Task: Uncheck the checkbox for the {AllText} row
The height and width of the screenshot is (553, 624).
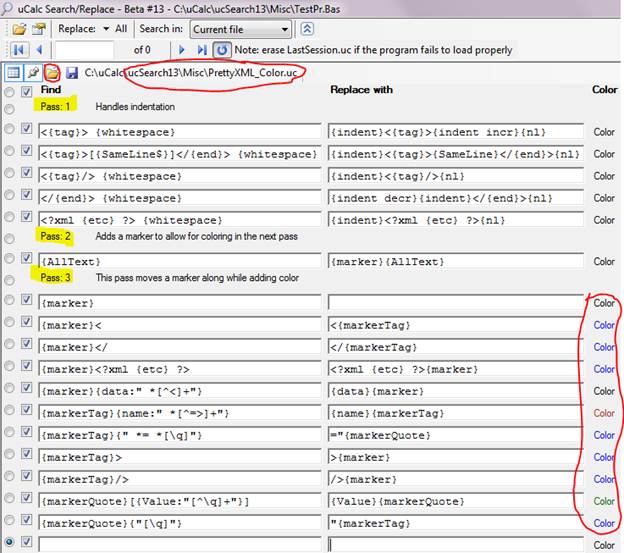Action: [x=27, y=259]
